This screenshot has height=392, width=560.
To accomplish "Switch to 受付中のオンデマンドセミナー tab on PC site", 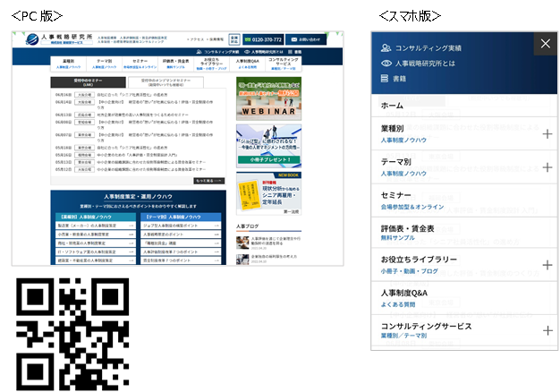I will [165, 82].
